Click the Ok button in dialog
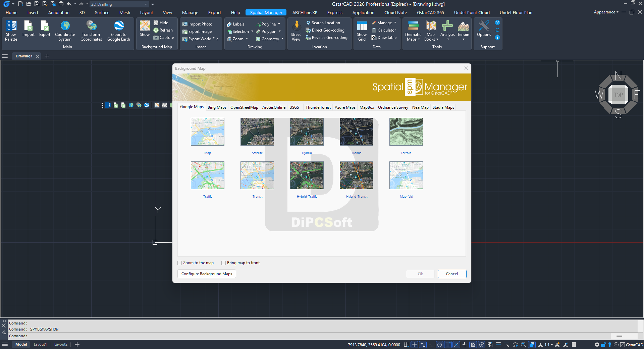Screen dimensions: 644x349 click(x=420, y=274)
